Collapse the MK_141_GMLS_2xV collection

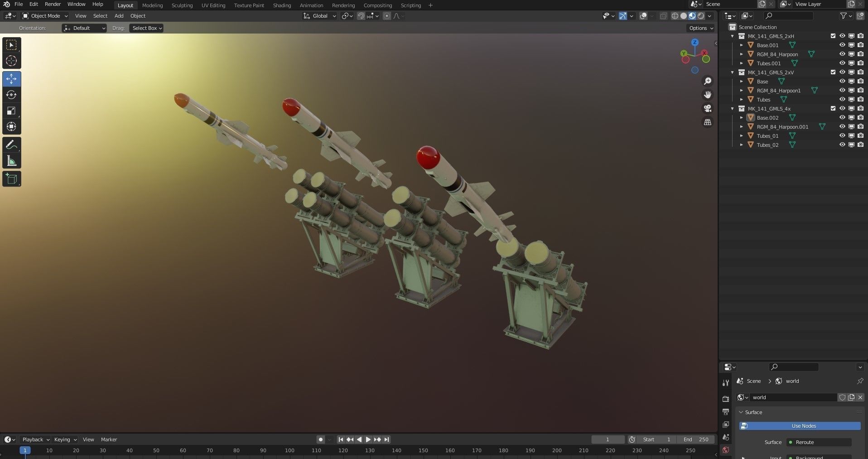pyautogui.click(x=733, y=72)
